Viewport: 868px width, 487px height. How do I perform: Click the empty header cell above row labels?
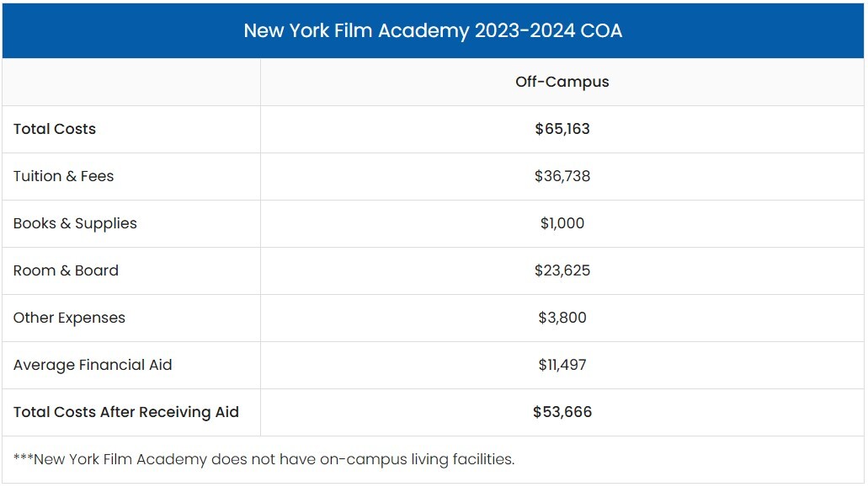(x=131, y=82)
